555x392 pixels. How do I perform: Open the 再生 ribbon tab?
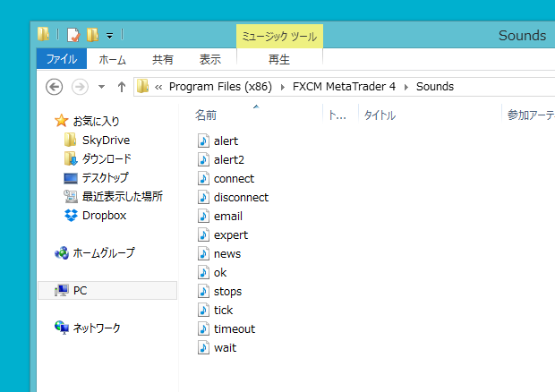coord(279,59)
